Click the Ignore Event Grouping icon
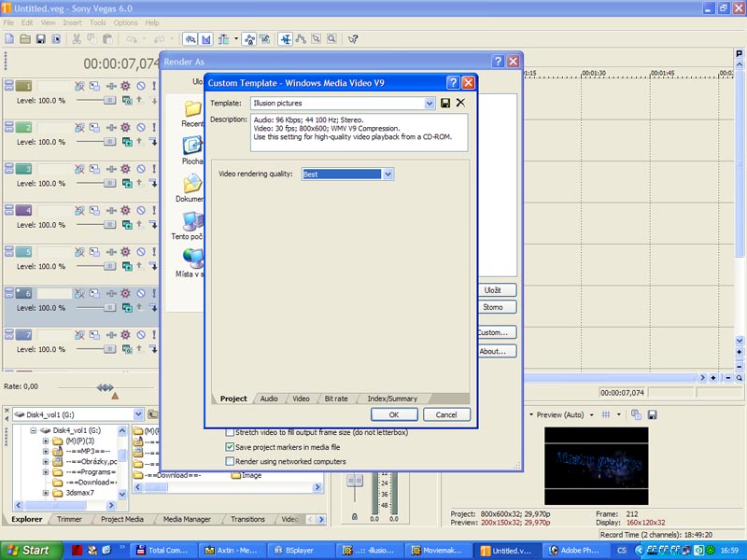Viewport: 747px width, 560px height. (265, 39)
